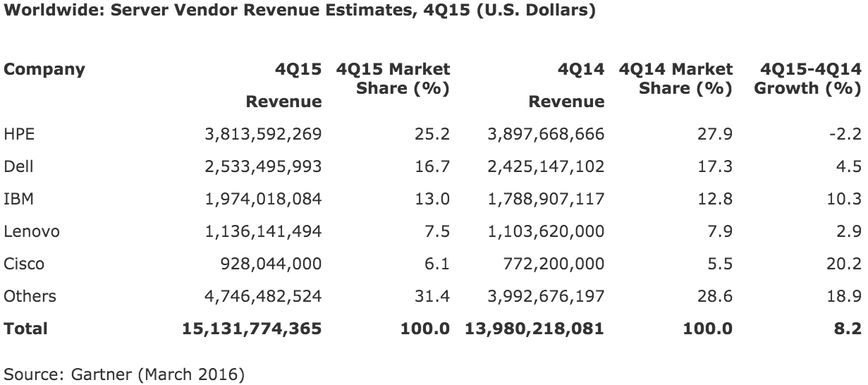Click total 4Q14 revenue 13,980,218,081
The width and height of the screenshot is (868, 385).
[x=534, y=329]
